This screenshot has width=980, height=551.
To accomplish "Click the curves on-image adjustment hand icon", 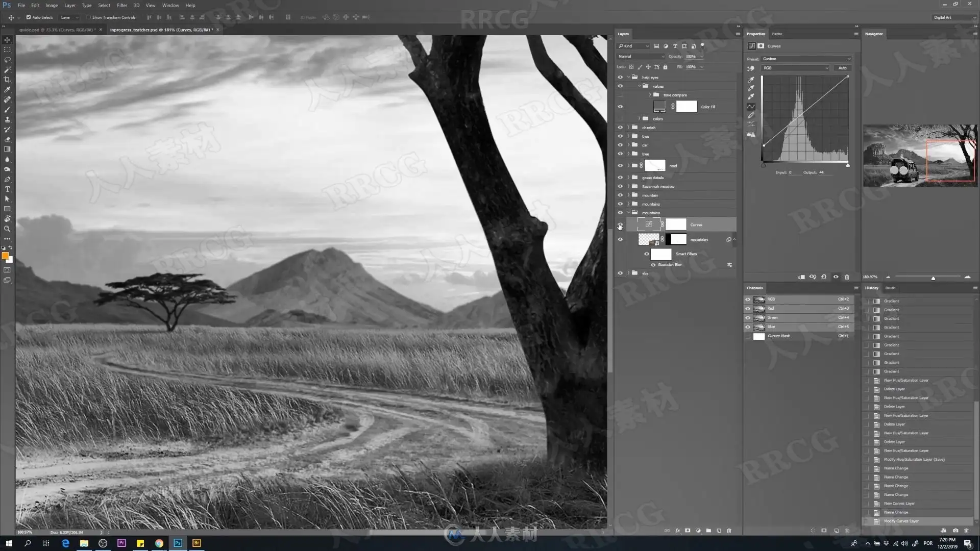I will pos(751,68).
